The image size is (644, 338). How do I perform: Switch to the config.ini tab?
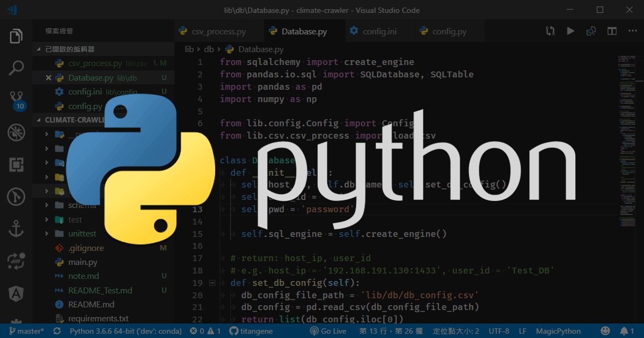(379, 31)
